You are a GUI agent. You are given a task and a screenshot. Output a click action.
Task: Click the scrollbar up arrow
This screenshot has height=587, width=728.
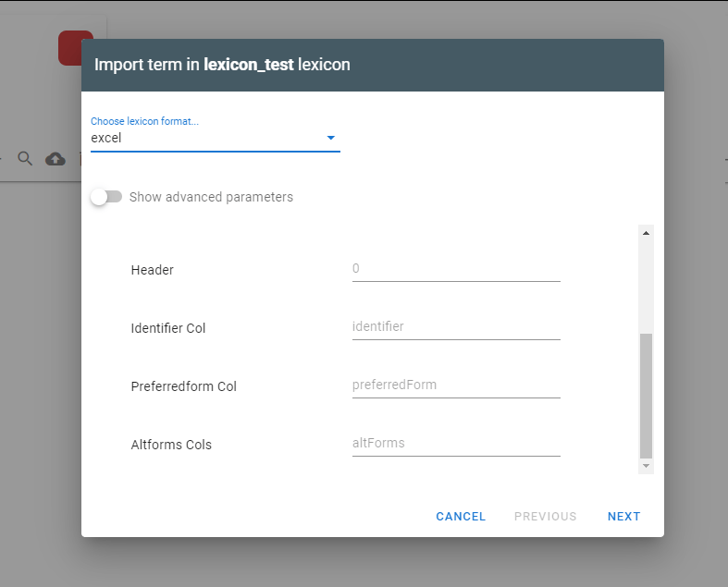point(646,233)
